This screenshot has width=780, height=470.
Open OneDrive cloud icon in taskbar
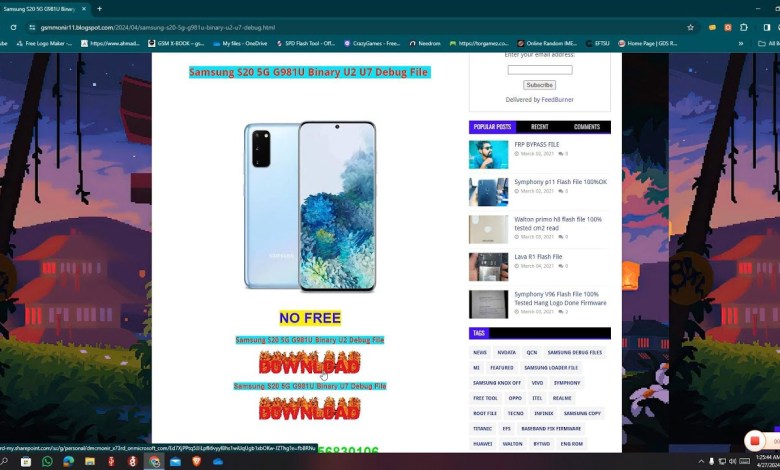[218, 462]
